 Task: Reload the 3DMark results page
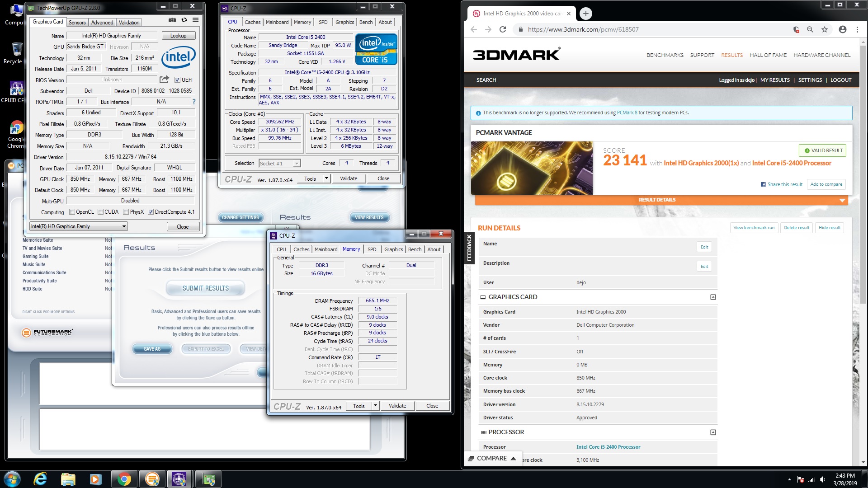click(503, 29)
